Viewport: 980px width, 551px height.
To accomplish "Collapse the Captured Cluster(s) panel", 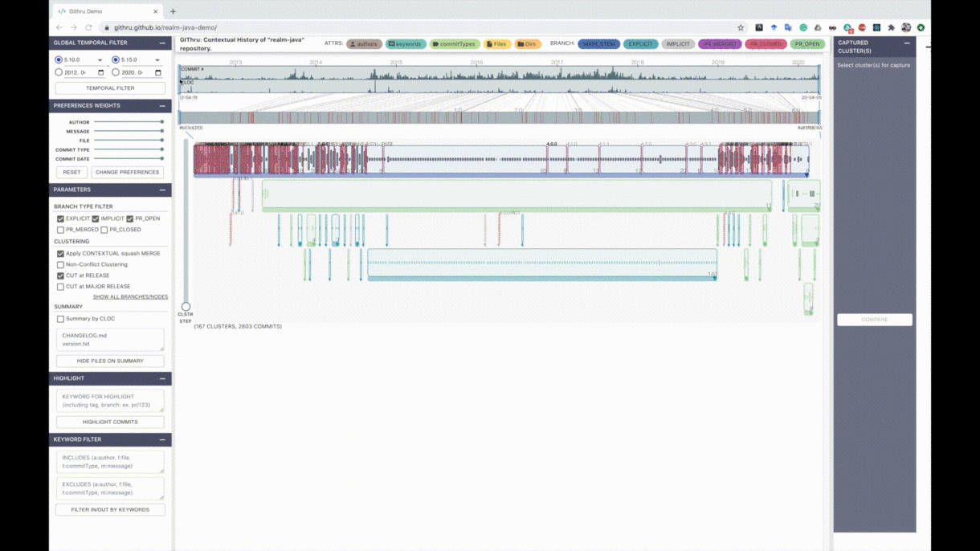I will (907, 43).
